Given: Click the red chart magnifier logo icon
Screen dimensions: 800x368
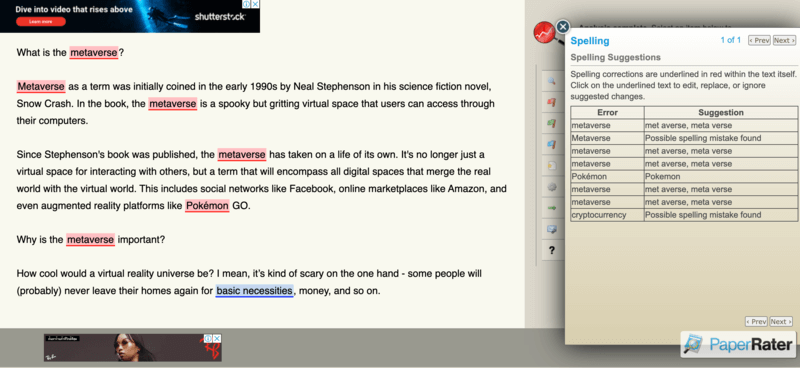Looking at the screenshot, I should pyautogui.click(x=544, y=33).
